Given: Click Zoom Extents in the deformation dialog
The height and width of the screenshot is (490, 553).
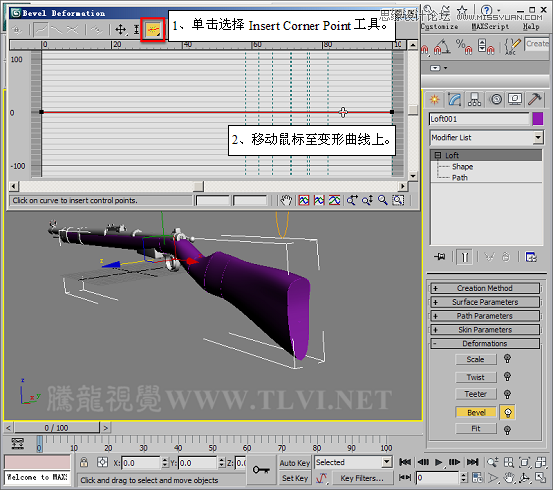Looking at the screenshot, I should click(x=304, y=200).
